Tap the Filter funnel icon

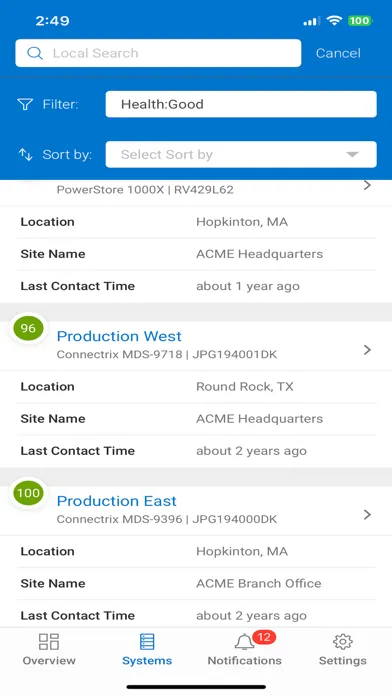[x=25, y=104]
